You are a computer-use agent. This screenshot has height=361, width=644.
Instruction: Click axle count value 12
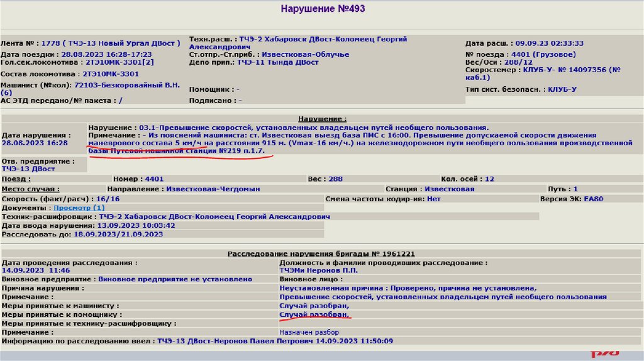click(x=489, y=179)
